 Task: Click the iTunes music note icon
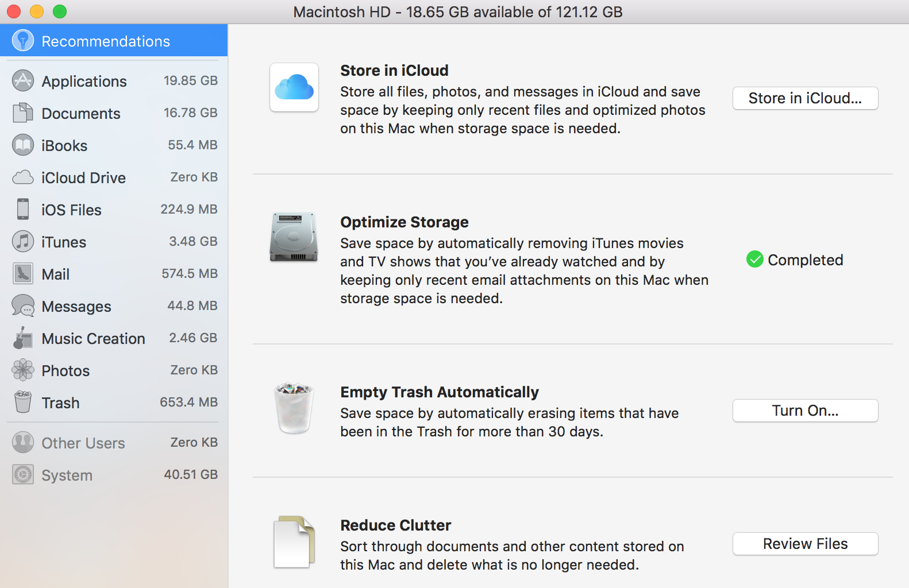pyautogui.click(x=23, y=241)
